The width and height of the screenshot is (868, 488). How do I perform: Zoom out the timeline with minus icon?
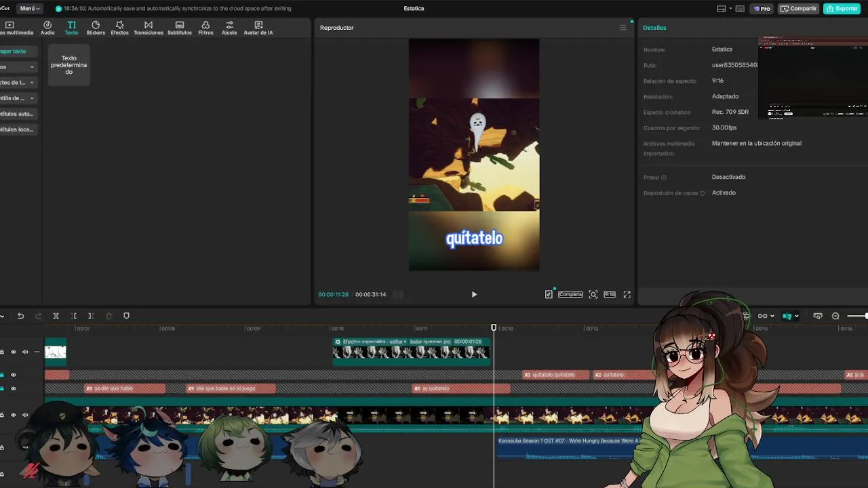click(x=835, y=316)
